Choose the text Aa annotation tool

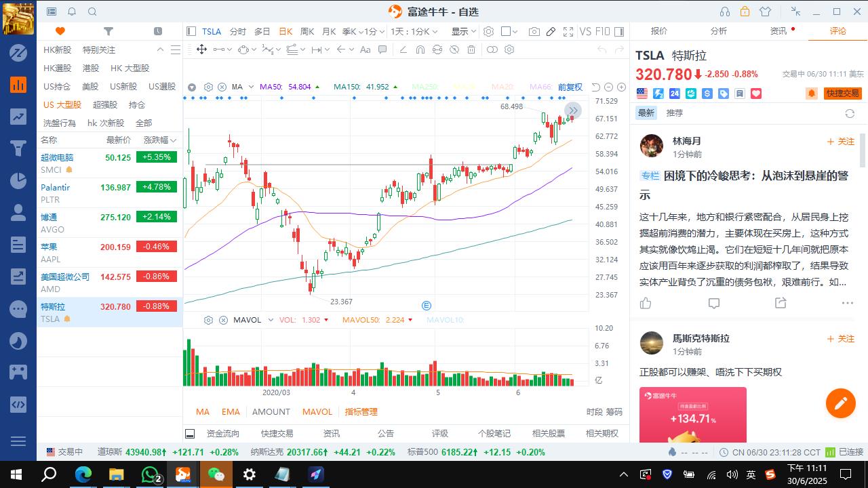[x=365, y=49]
